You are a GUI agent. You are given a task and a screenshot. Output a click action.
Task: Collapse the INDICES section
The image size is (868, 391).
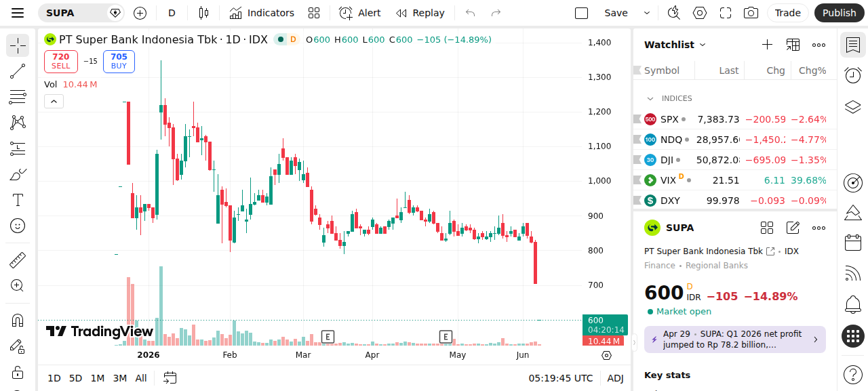[650, 98]
